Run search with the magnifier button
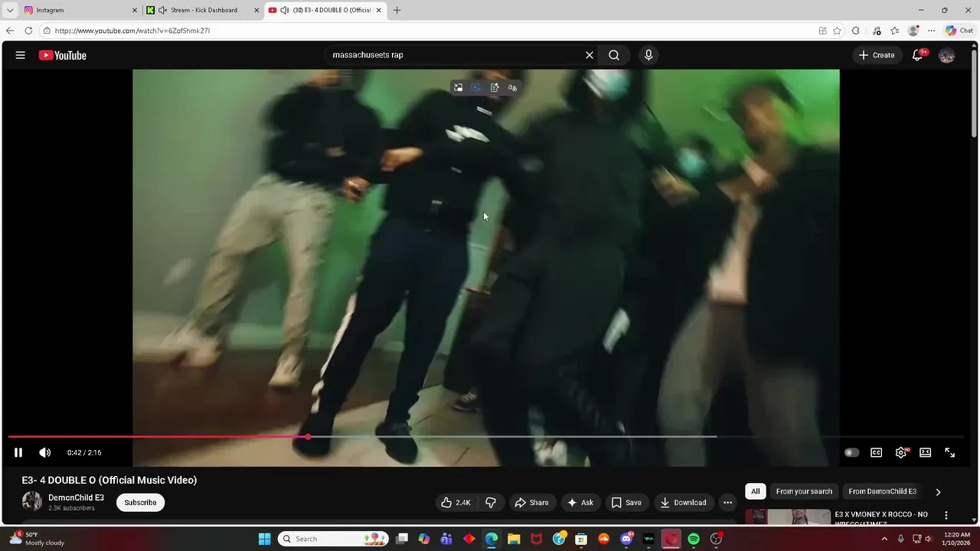The height and width of the screenshot is (551, 980). (614, 55)
